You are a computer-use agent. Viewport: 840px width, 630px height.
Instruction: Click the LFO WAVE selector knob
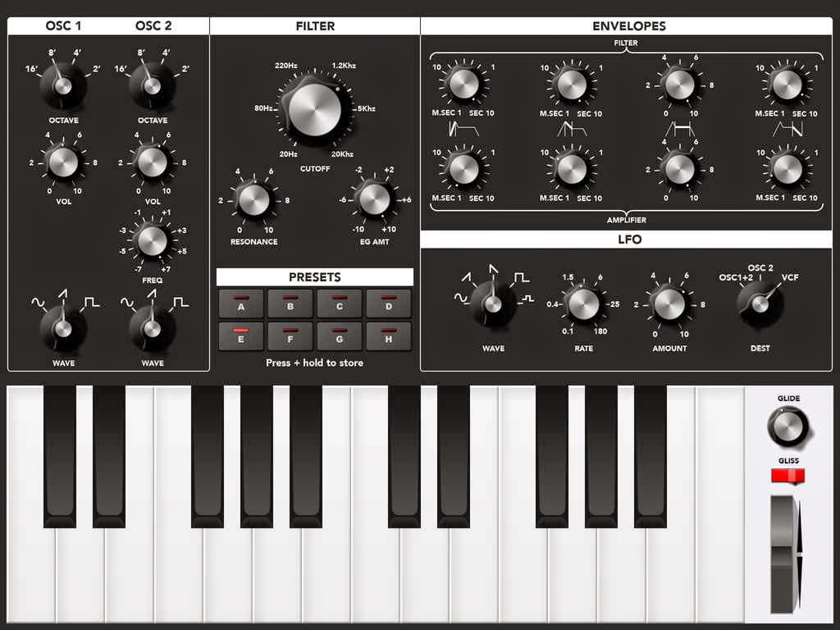point(493,304)
